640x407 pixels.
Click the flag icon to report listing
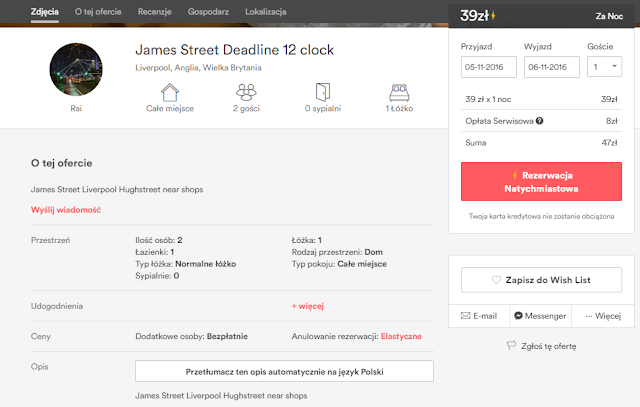[511, 346]
